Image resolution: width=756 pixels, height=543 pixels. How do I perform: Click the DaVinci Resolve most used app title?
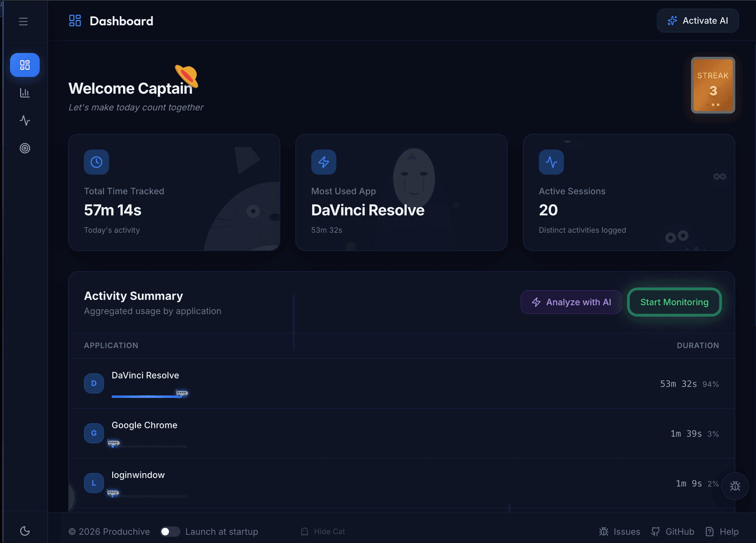coord(368,210)
